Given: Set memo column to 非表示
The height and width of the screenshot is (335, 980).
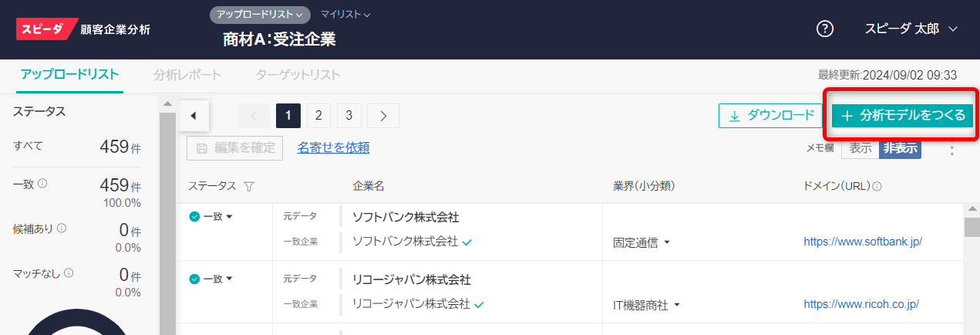Looking at the screenshot, I should (x=900, y=148).
